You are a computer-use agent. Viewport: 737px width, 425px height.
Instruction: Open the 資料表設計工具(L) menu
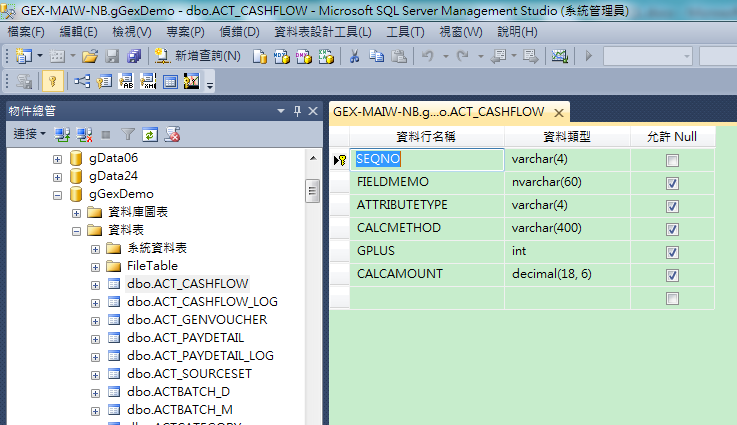point(322,32)
